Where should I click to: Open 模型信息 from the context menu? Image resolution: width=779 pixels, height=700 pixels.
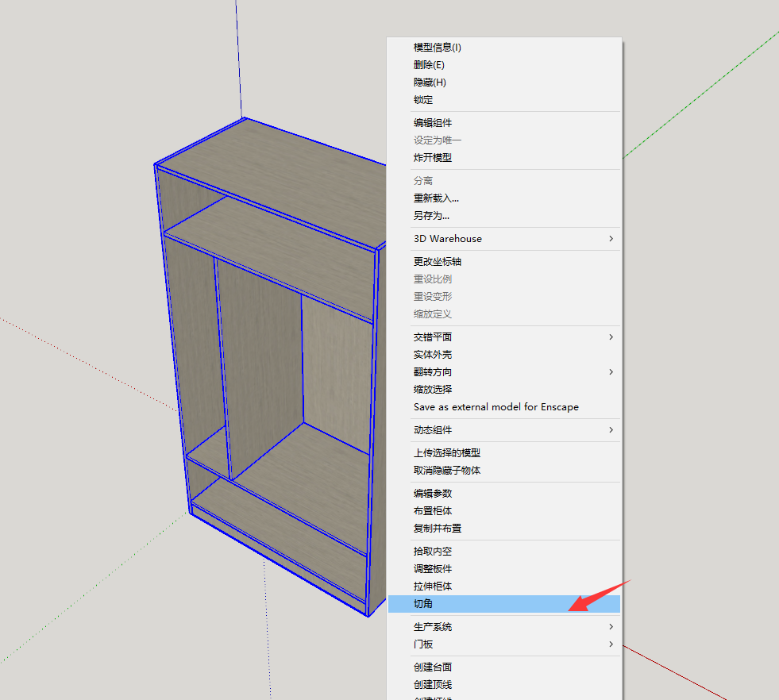pyautogui.click(x=438, y=48)
